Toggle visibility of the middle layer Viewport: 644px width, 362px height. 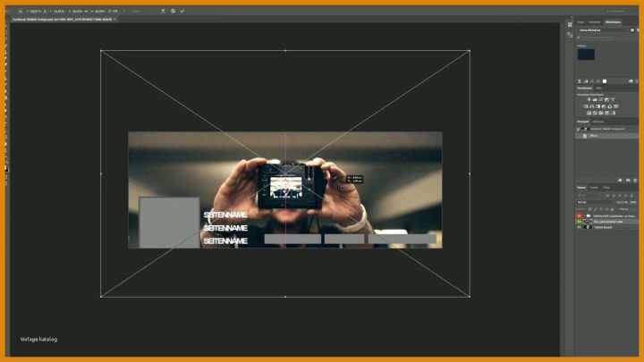tap(579, 222)
